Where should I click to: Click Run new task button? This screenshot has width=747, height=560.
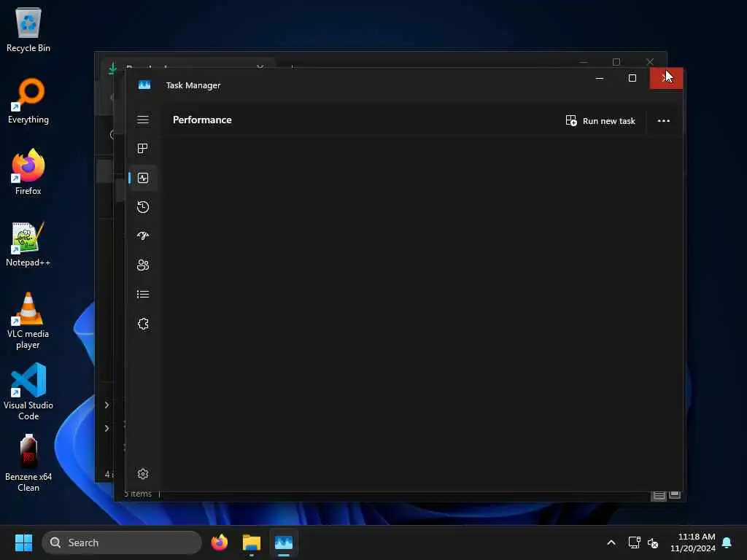click(x=600, y=121)
